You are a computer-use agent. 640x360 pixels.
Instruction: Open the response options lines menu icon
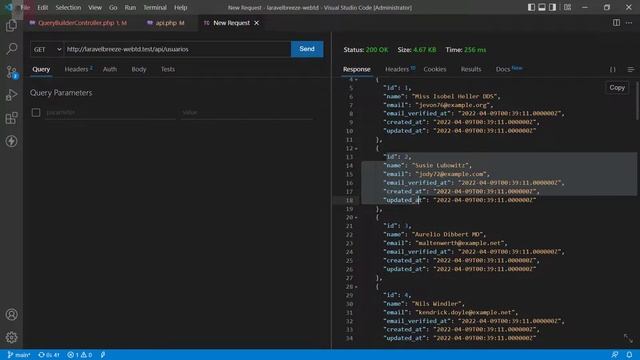(x=631, y=69)
